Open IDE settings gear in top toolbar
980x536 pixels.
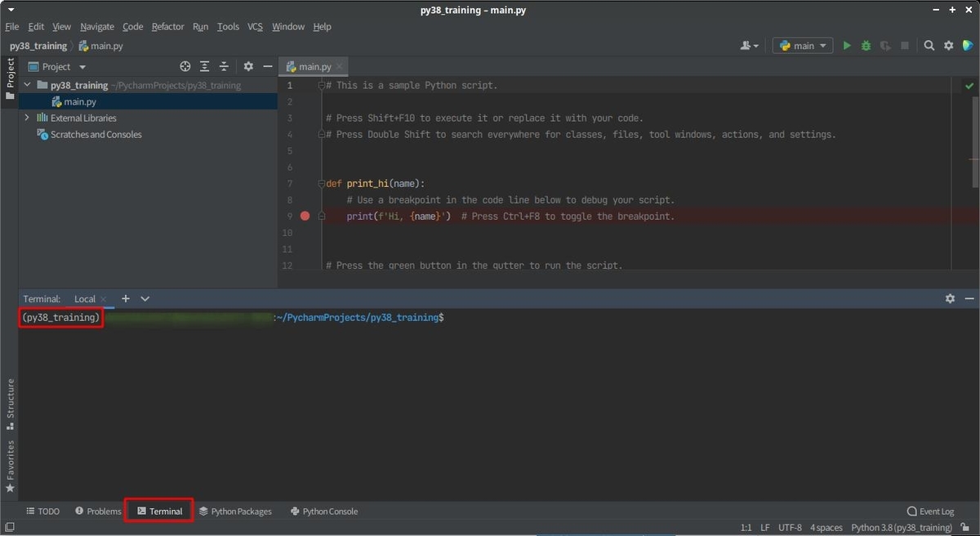click(x=949, y=46)
